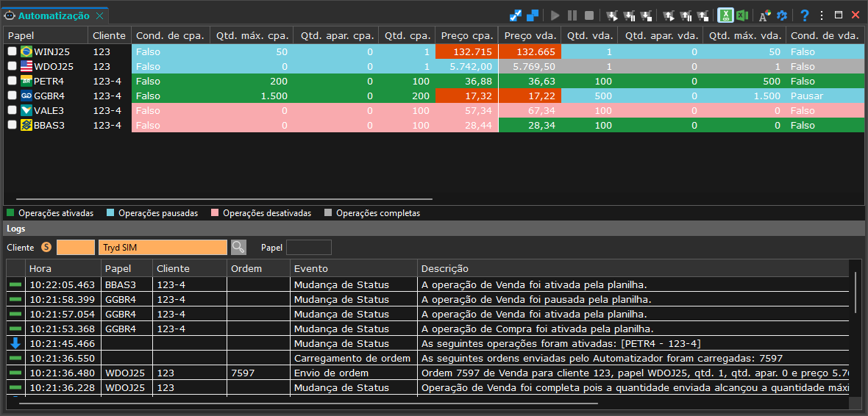
Task: Click the horizontal scrollbar under operations table
Action: [224, 198]
